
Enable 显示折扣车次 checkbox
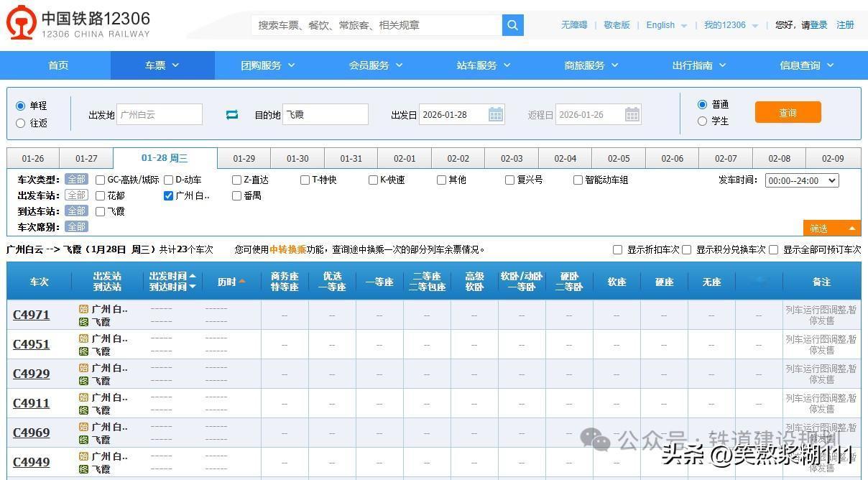[x=617, y=249]
